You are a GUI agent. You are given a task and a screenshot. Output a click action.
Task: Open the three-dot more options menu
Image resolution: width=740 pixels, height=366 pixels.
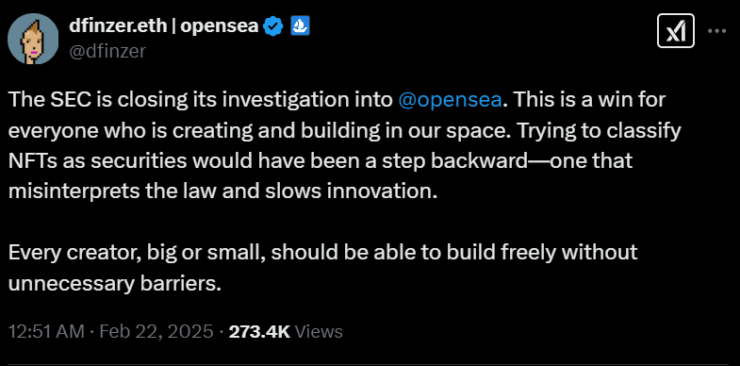coord(717,31)
